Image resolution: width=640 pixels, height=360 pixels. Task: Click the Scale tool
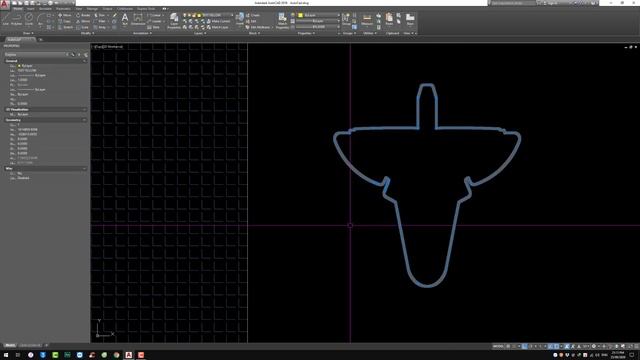(82, 27)
